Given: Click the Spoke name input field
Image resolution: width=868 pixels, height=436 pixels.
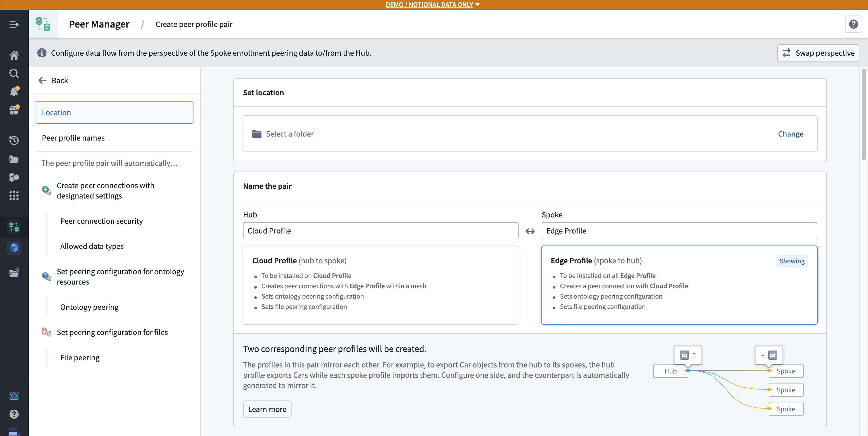Looking at the screenshot, I should pos(679,231).
